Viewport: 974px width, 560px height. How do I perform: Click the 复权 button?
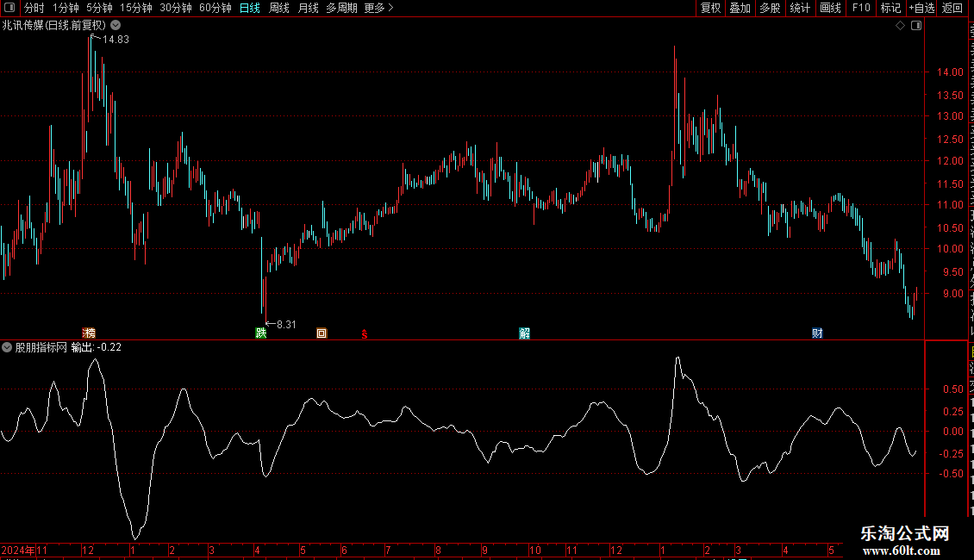click(x=710, y=8)
